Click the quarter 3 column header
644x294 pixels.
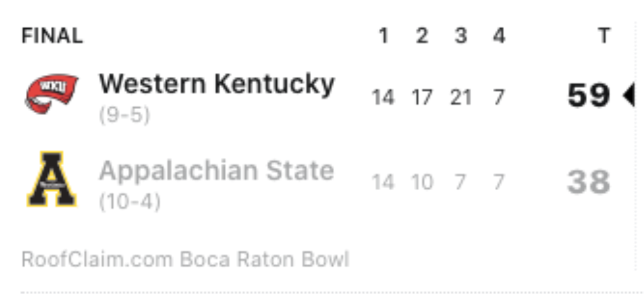pyautogui.click(x=461, y=36)
